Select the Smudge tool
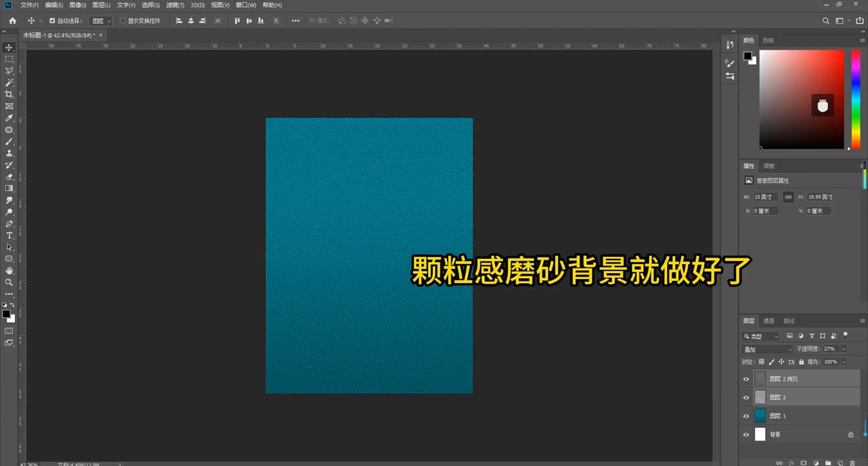Image resolution: width=868 pixels, height=466 pixels. pos(9,201)
